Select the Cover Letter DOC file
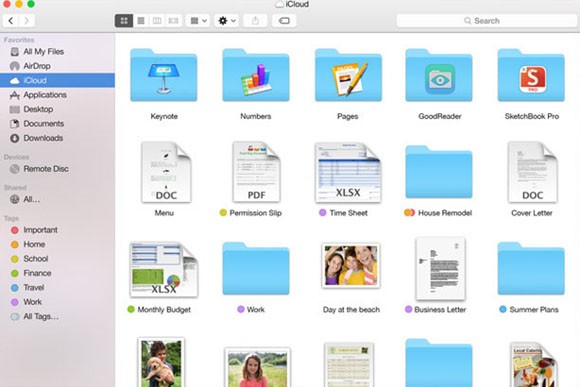This screenshot has width=580, height=387. [533, 172]
